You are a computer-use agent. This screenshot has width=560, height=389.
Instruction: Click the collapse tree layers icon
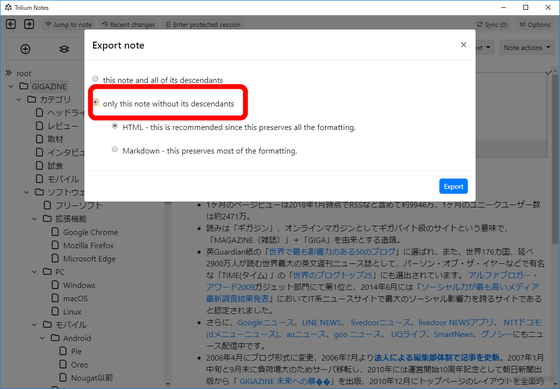64,49
